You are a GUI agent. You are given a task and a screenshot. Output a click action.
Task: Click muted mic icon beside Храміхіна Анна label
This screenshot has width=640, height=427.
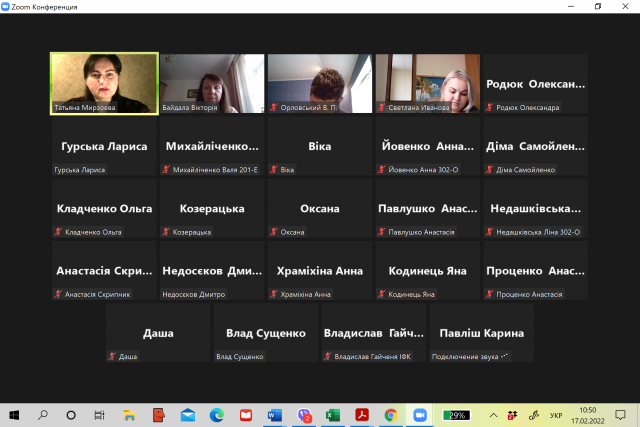(274, 294)
